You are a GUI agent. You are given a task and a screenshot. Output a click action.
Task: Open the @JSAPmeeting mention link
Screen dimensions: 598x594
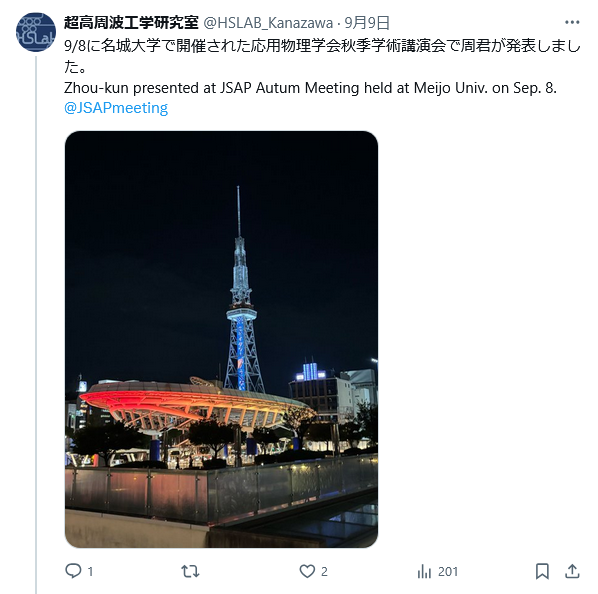pos(116,108)
